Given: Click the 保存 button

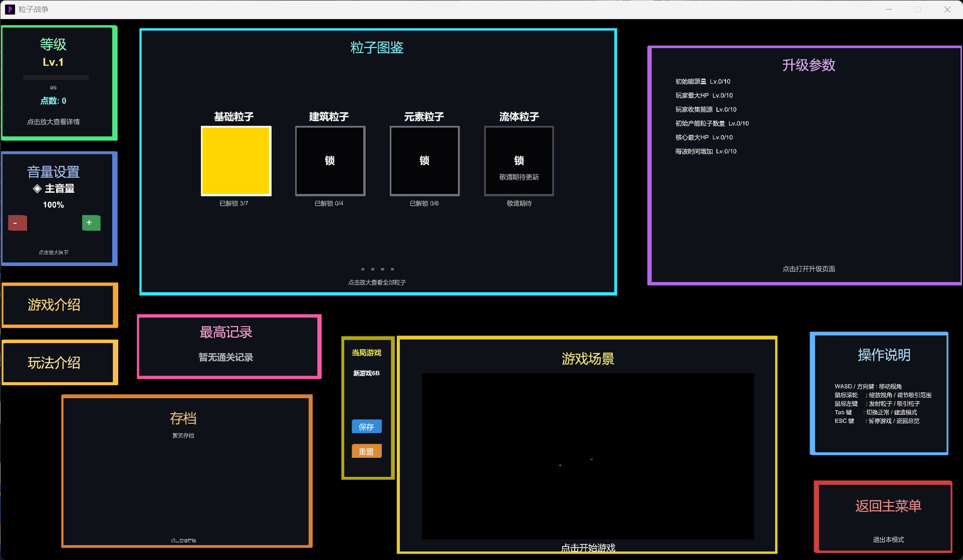Looking at the screenshot, I should click(367, 426).
